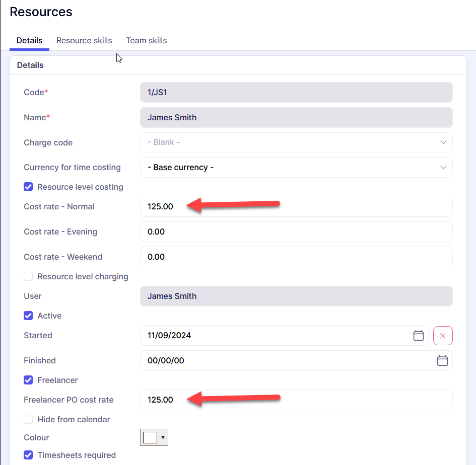Toggle the Freelancer checkbox

point(29,380)
